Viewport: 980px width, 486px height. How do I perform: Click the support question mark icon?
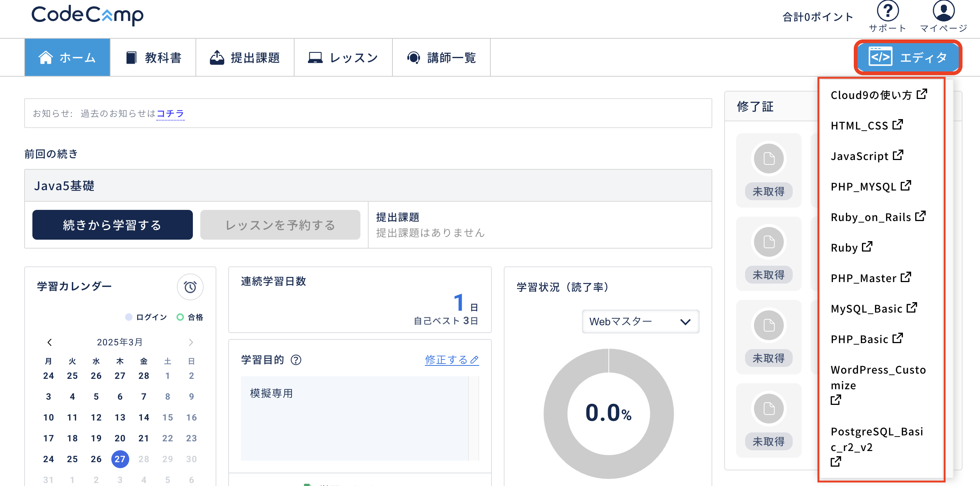coord(888,12)
